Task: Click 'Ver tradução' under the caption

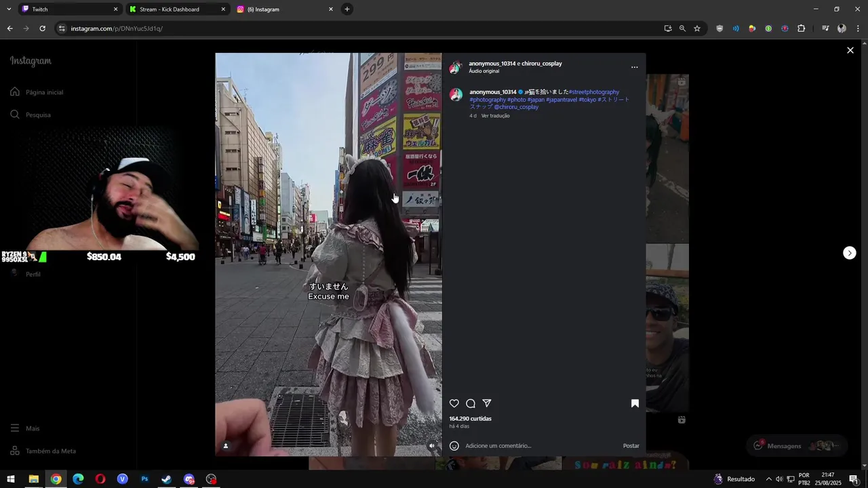Action: tap(496, 116)
